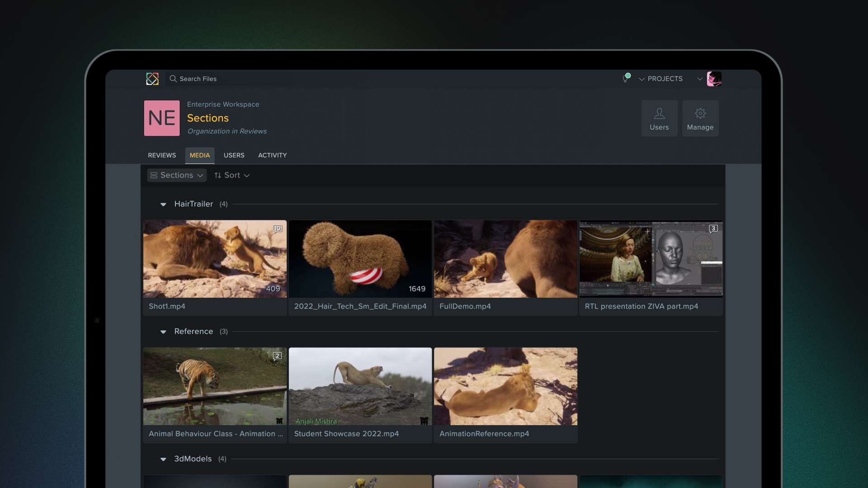Click the app logo icon in the top bar
Screen dimensions: 868x488
pyautogui.click(x=152, y=79)
